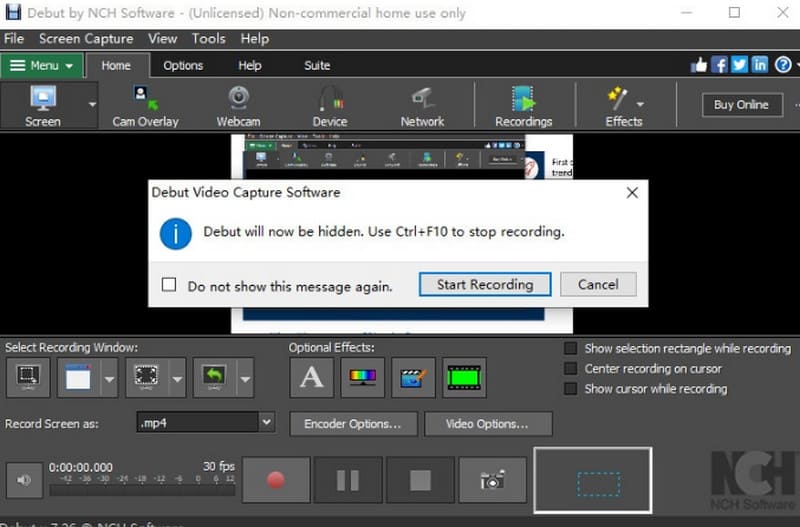Open the Recordings list
Screen dimensions: 800x527
[x=523, y=106]
